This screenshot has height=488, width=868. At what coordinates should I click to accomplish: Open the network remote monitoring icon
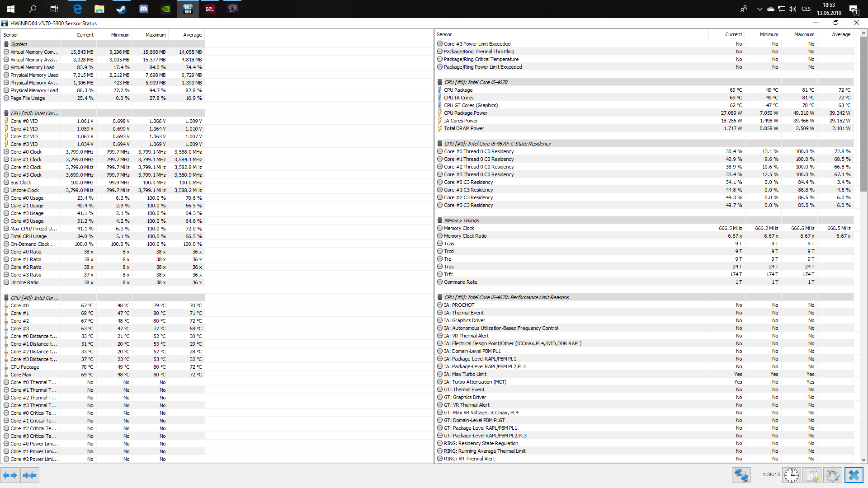click(x=741, y=475)
